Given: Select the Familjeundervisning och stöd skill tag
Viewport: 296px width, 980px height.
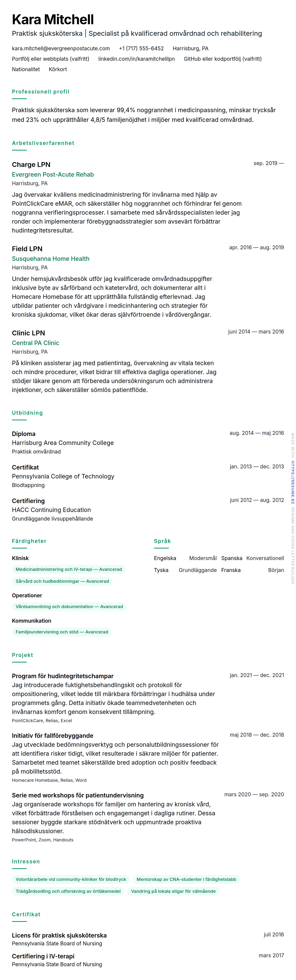Looking at the screenshot, I should (62, 632).
